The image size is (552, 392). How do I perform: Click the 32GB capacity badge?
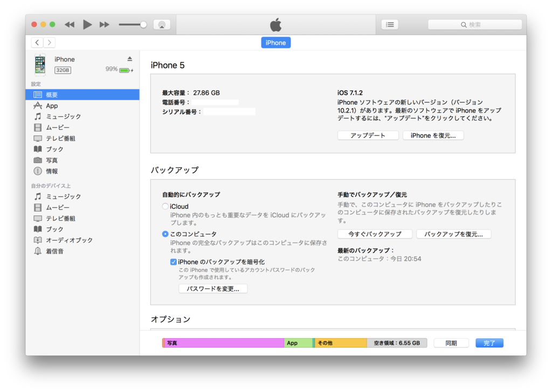[x=63, y=70]
